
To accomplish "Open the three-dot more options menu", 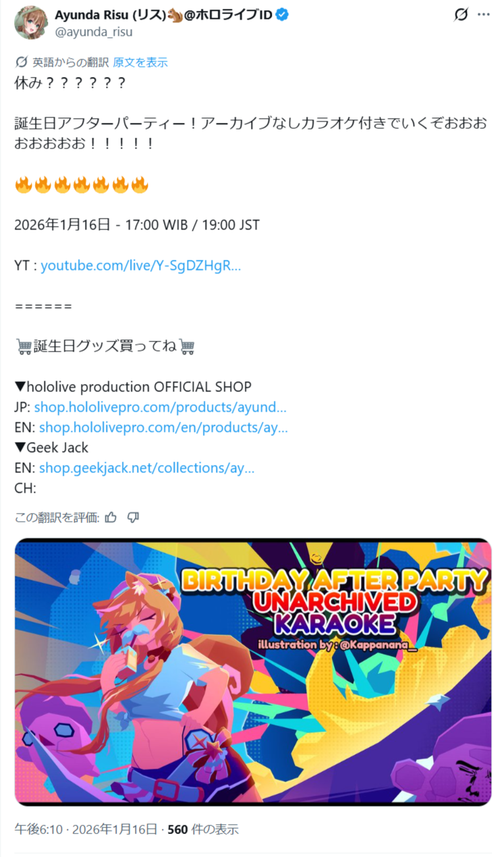I will click(x=484, y=15).
